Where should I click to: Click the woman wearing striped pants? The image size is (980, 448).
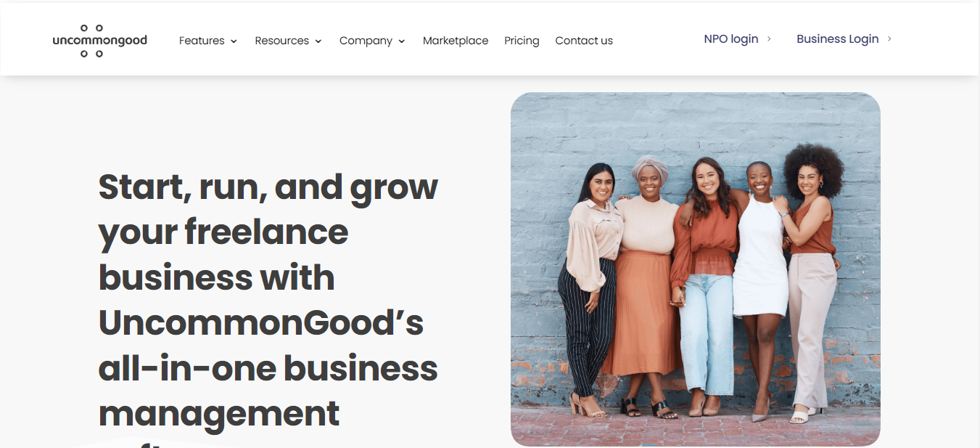click(x=588, y=290)
